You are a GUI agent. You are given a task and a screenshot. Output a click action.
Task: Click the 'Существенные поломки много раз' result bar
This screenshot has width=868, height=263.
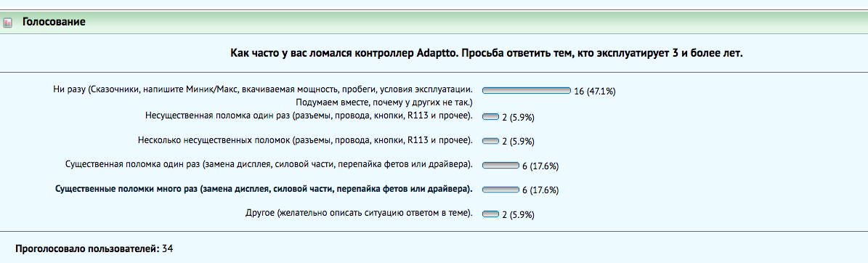point(501,190)
